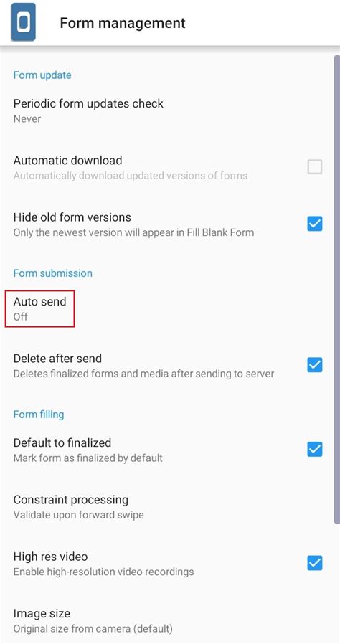Disable the Delete after send checkbox
The image size is (340, 644).
click(315, 365)
